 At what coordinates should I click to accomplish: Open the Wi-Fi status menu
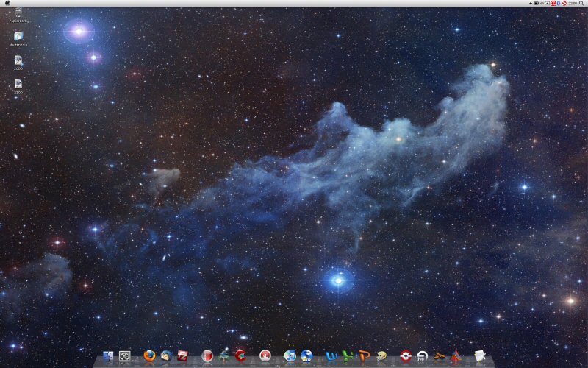coord(542,4)
